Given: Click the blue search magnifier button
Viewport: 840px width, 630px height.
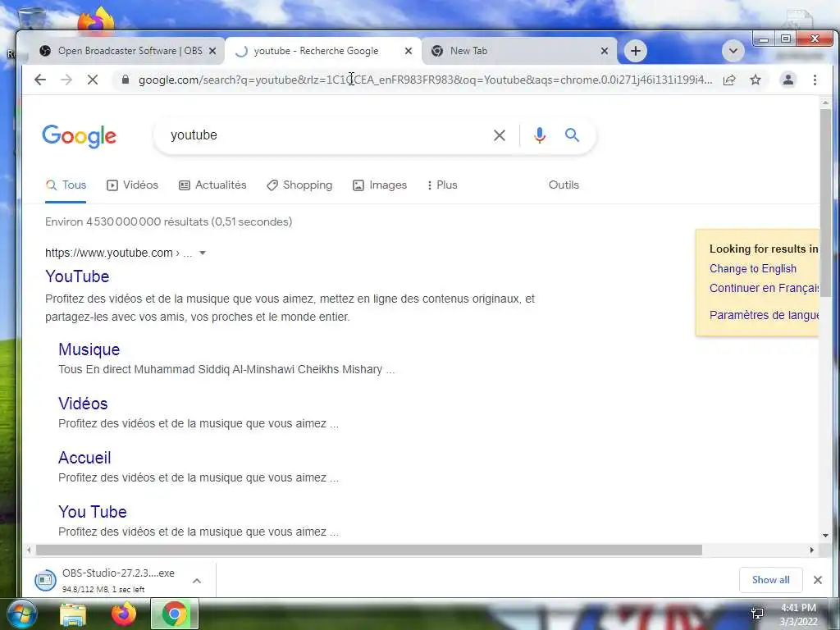Looking at the screenshot, I should click(572, 135).
